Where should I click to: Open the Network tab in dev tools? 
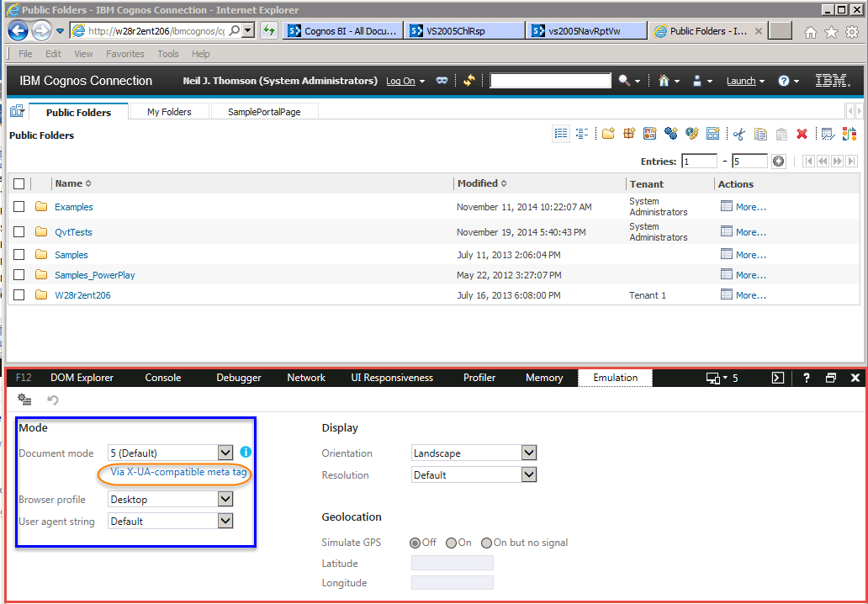[306, 378]
